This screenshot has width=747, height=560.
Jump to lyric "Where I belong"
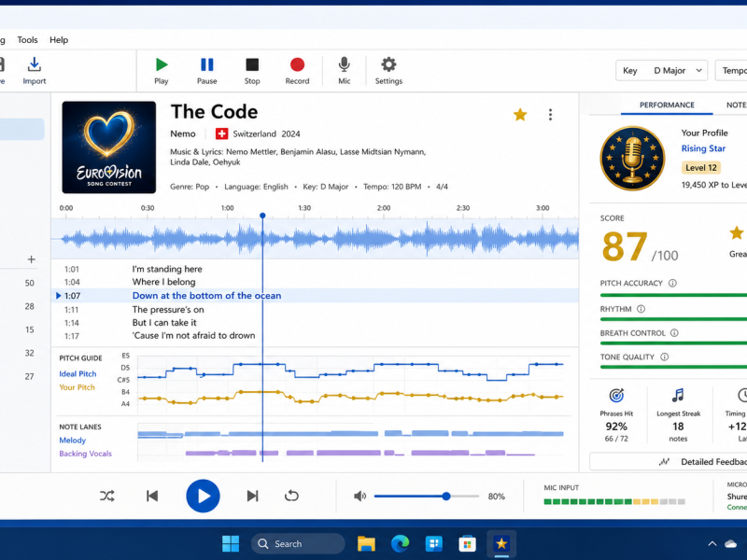click(x=164, y=282)
